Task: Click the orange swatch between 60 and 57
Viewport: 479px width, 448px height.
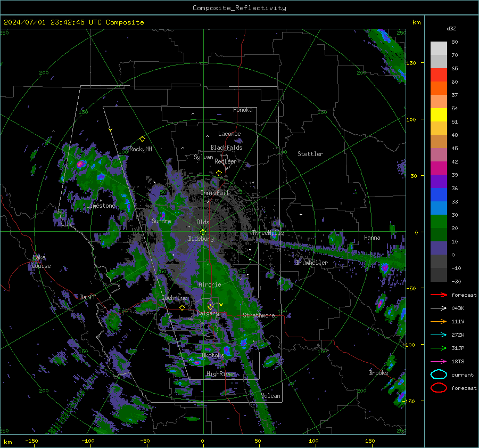Action: pos(439,88)
